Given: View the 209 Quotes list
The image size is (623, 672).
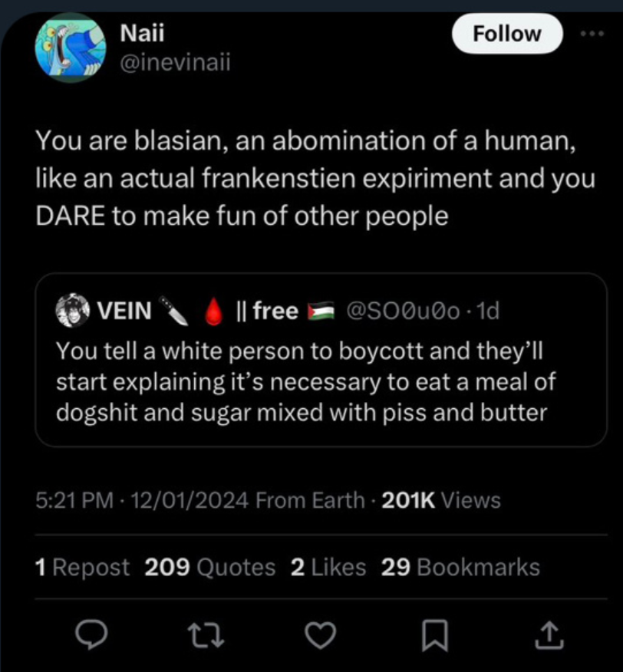Looking at the screenshot, I should coord(210,567).
